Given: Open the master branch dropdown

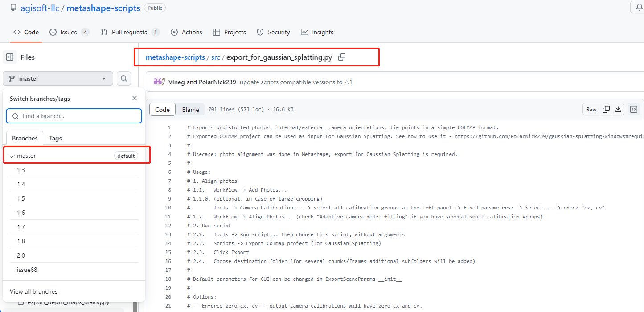Looking at the screenshot, I should (x=58, y=78).
